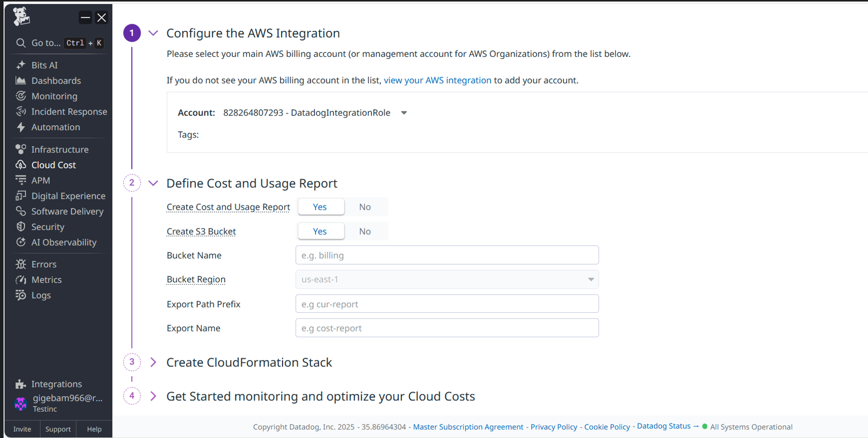Click the Bits AI sparkle icon
This screenshot has width=868, height=438.
pyautogui.click(x=21, y=65)
